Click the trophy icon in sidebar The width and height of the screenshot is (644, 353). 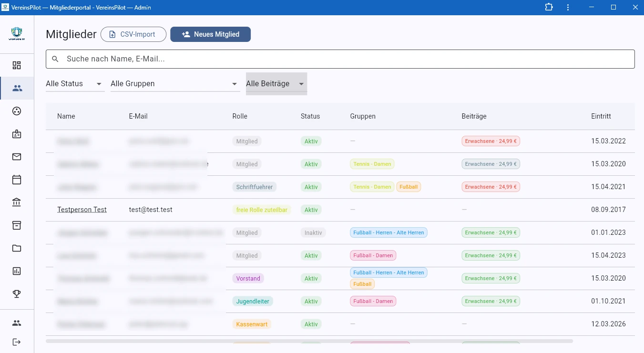coord(17,294)
